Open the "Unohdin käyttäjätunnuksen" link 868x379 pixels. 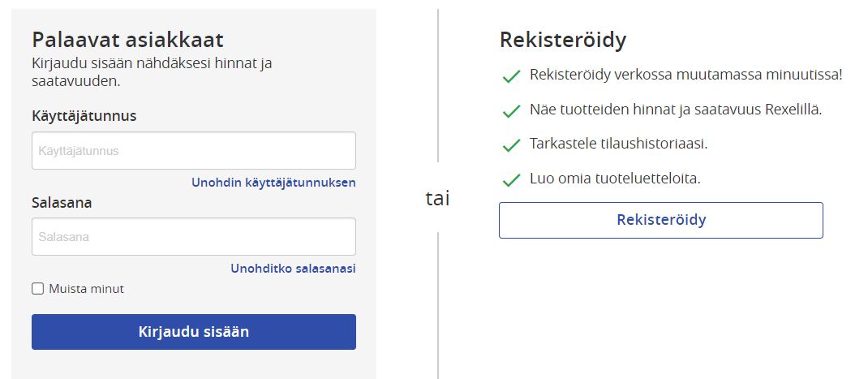click(x=273, y=183)
